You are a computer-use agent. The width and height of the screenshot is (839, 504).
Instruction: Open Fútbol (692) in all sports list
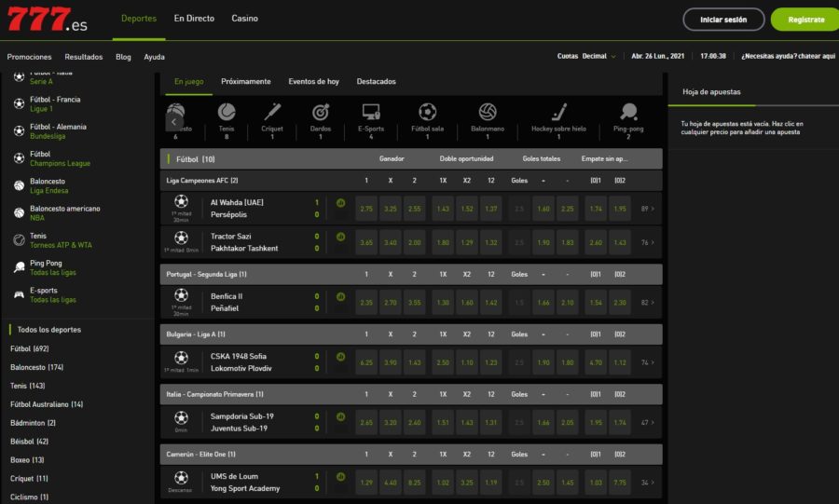(x=30, y=348)
